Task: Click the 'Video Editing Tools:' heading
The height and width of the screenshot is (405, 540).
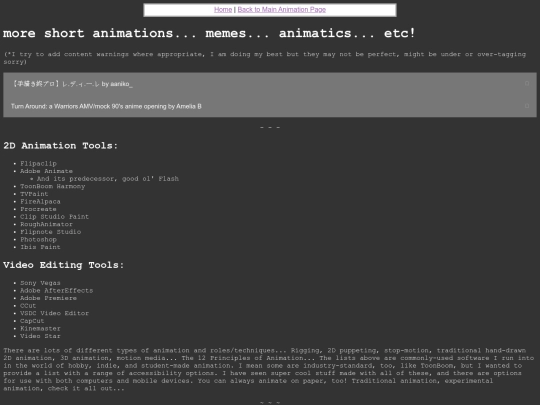Action: 63,265
